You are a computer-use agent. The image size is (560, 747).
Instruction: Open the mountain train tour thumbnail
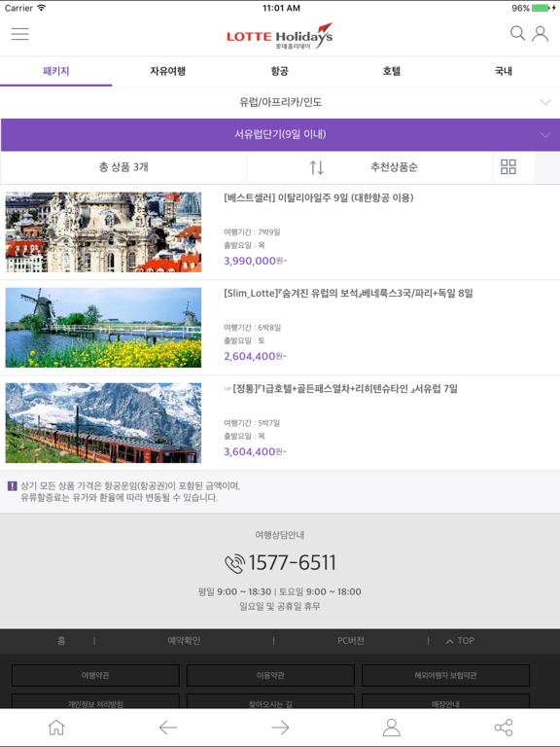(103, 422)
